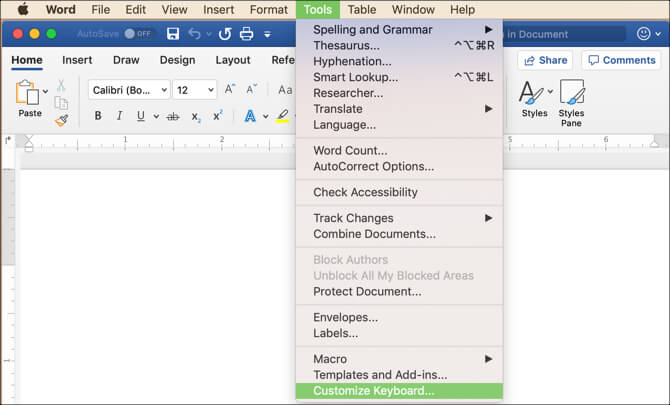Choose Protect Document menu item
Screen dimensions: 670x405
(399, 292)
